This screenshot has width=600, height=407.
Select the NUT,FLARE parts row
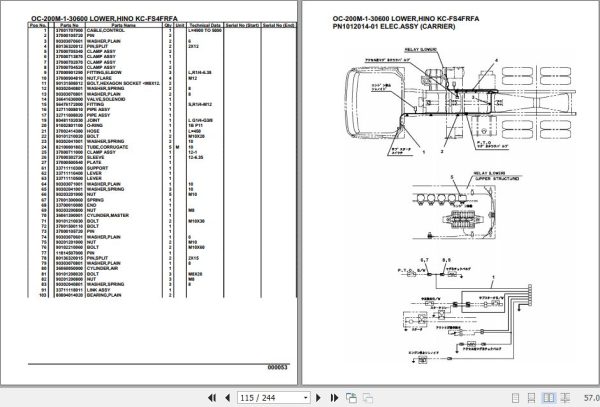162,78
